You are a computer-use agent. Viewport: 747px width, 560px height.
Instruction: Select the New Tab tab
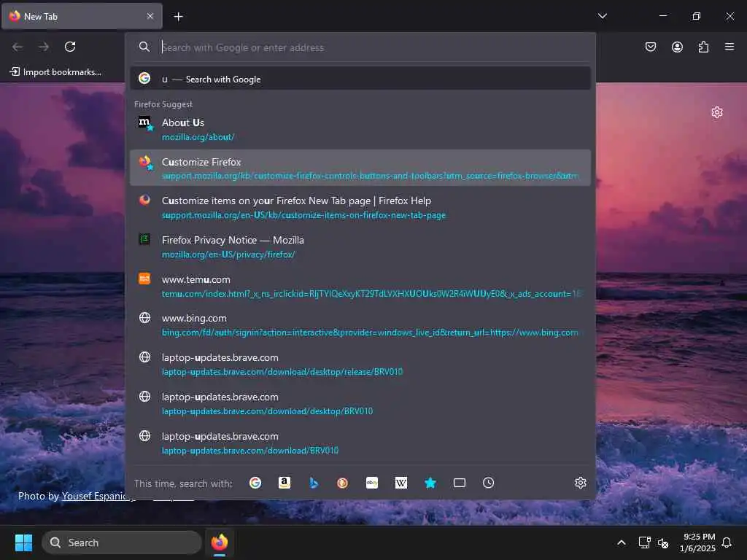coord(82,16)
